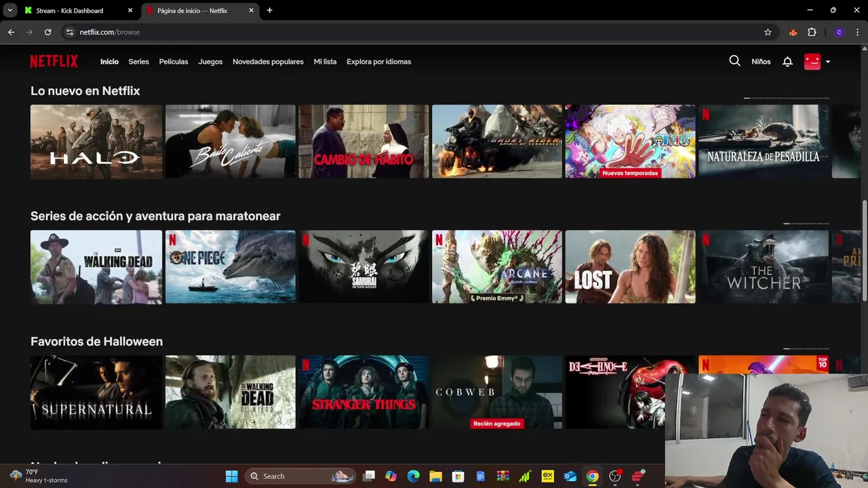Screen dimensions: 868x488
Task: Go back with the browser arrow
Action: click(x=11, y=32)
